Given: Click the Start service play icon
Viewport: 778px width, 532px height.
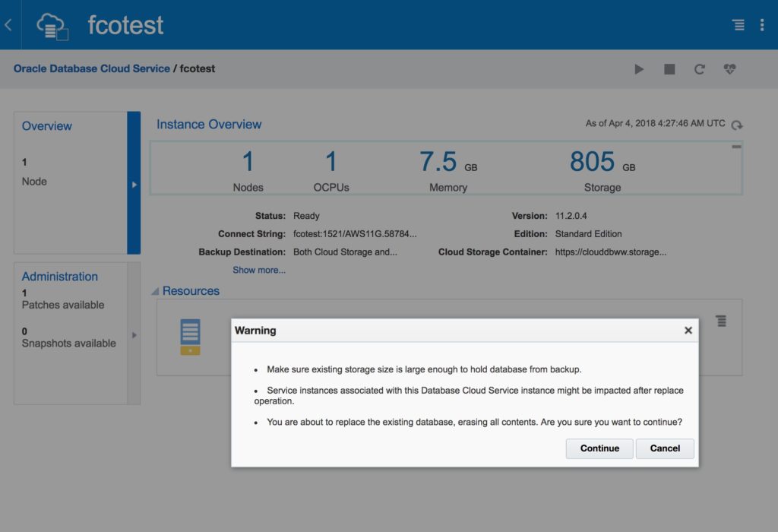Looking at the screenshot, I should pos(639,69).
